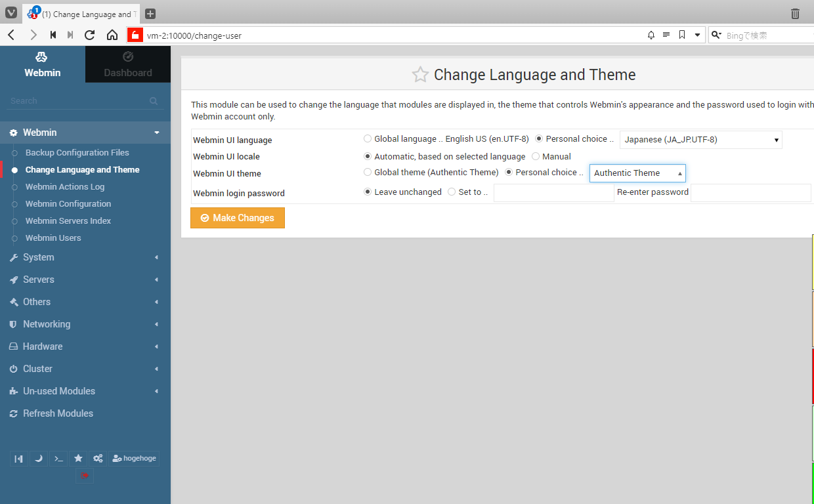Switch to the Webmin tab
Viewport: 814px width, 504px height.
(43, 64)
